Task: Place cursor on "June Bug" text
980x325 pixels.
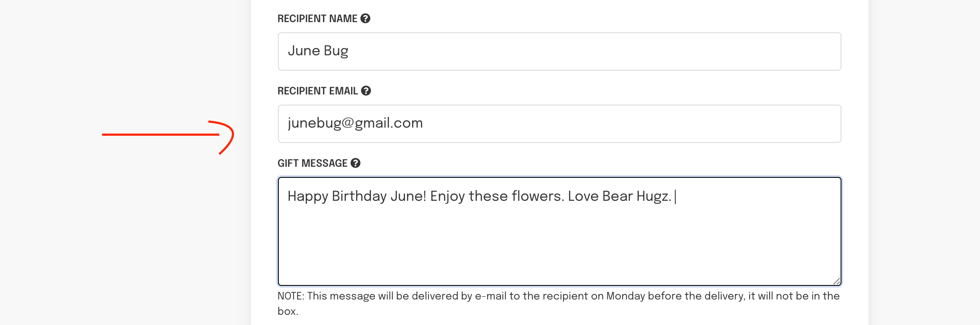Action: [x=318, y=51]
